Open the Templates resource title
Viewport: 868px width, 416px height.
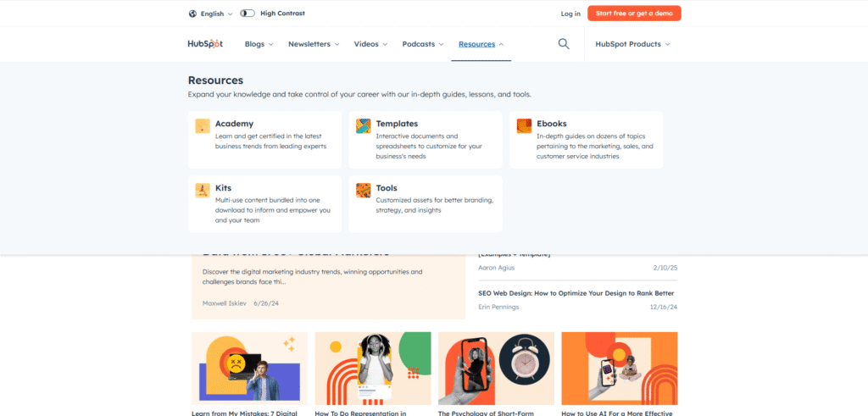point(397,124)
